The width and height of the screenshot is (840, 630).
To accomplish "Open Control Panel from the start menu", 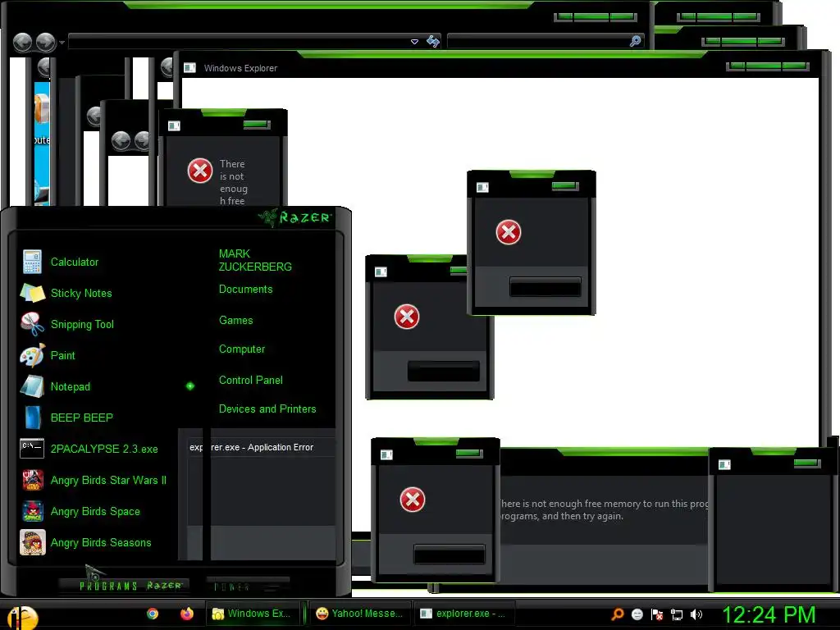I will click(251, 380).
